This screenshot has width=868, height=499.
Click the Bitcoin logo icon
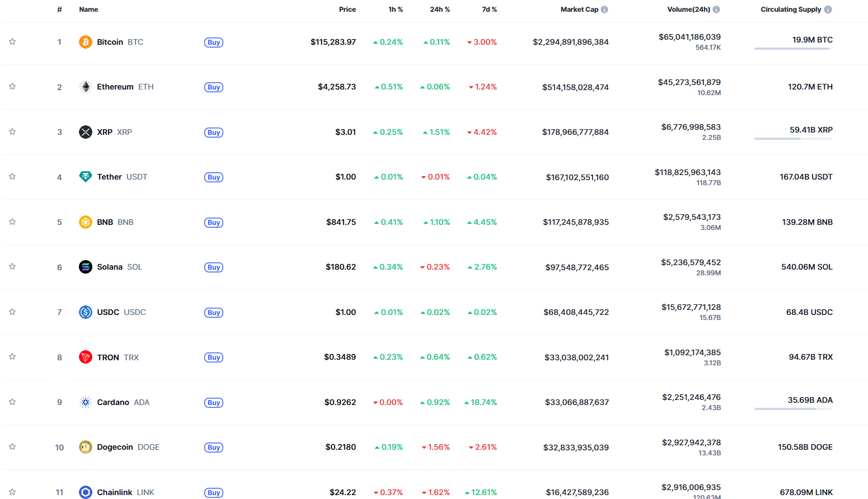coord(85,42)
